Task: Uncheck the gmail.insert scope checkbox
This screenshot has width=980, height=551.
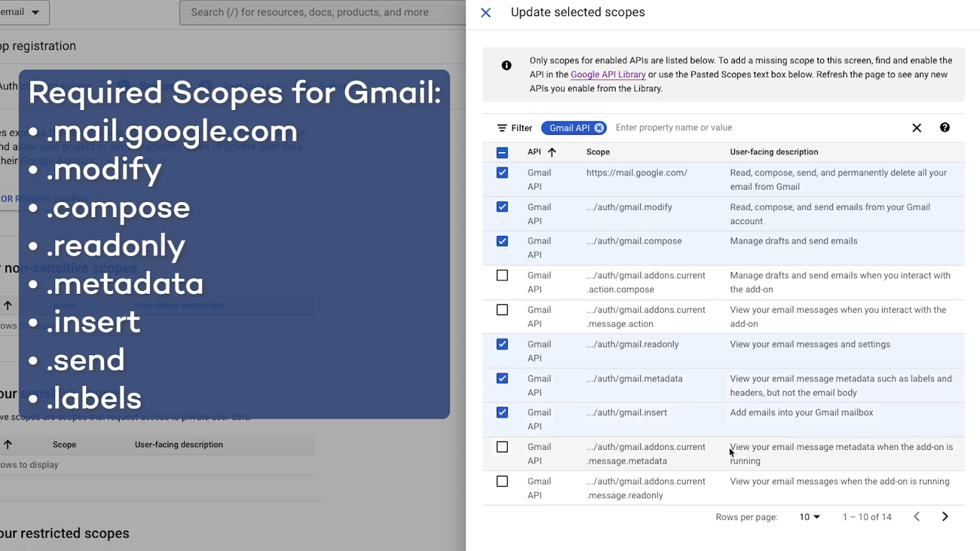Action: point(502,413)
